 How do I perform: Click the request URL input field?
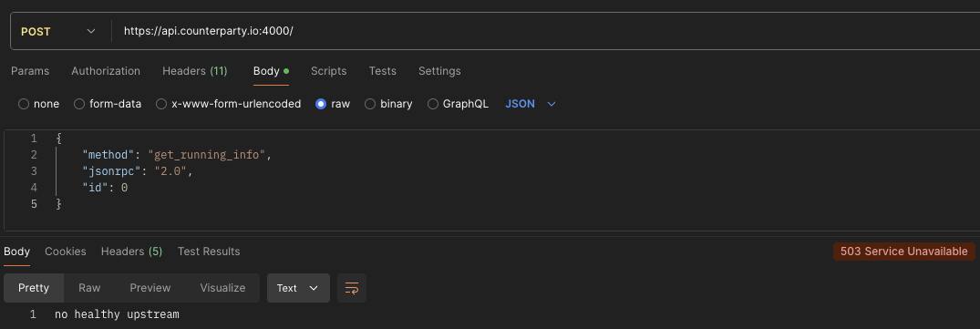[543, 31]
